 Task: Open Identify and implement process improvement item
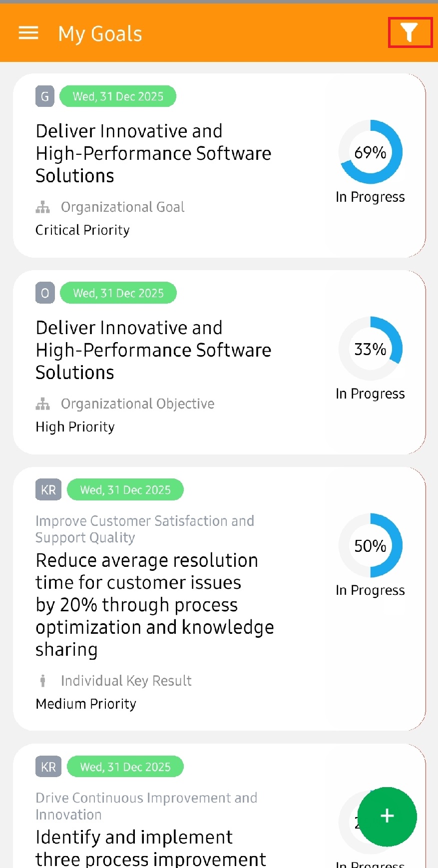[x=151, y=848]
